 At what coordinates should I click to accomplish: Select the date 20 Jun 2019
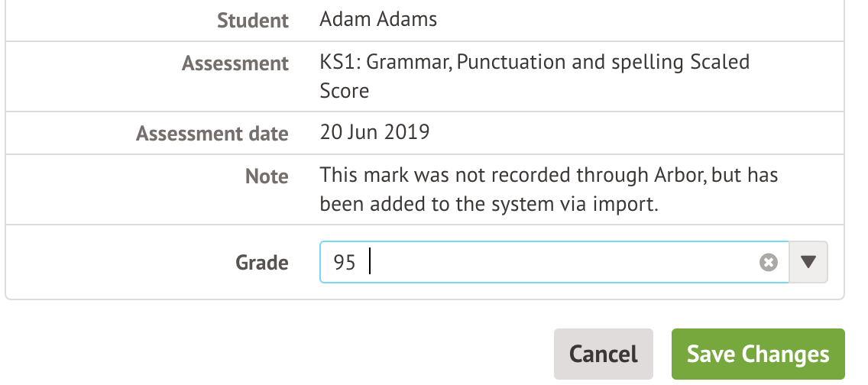pyautogui.click(x=374, y=132)
